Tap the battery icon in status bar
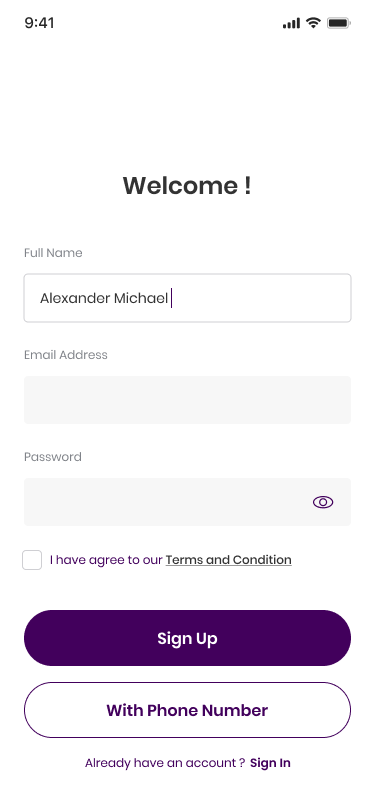The image size is (375, 812). (x=339, y=23)
